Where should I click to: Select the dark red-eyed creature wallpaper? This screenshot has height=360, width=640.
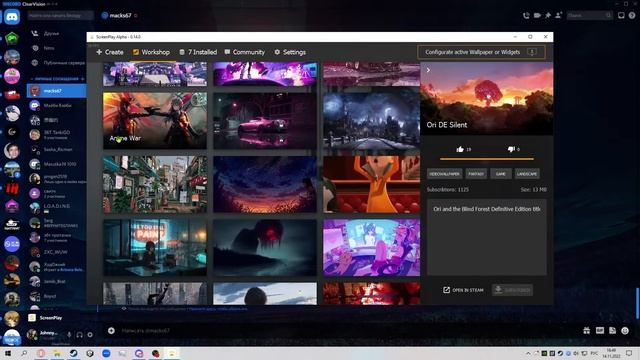[x=264, y=248]
